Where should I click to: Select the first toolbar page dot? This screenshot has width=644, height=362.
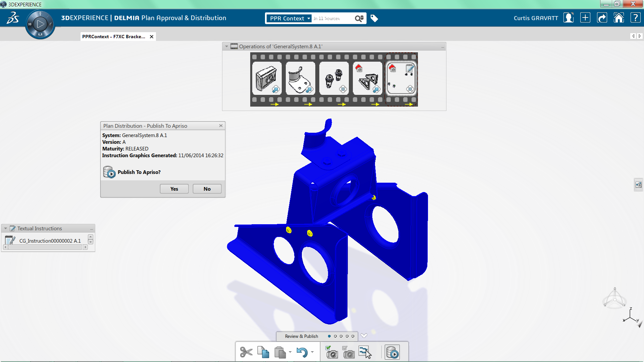329,336
